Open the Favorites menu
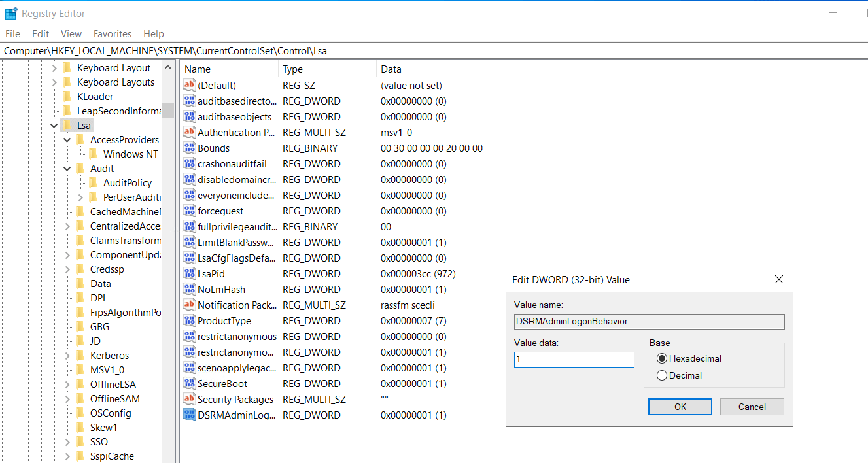Viewport: 868px width, 463px height. [x=113, y=33]
